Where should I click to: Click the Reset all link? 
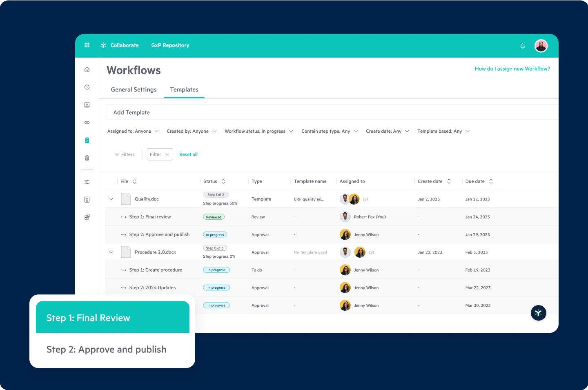pyautogui.click(x=188, y=154)
